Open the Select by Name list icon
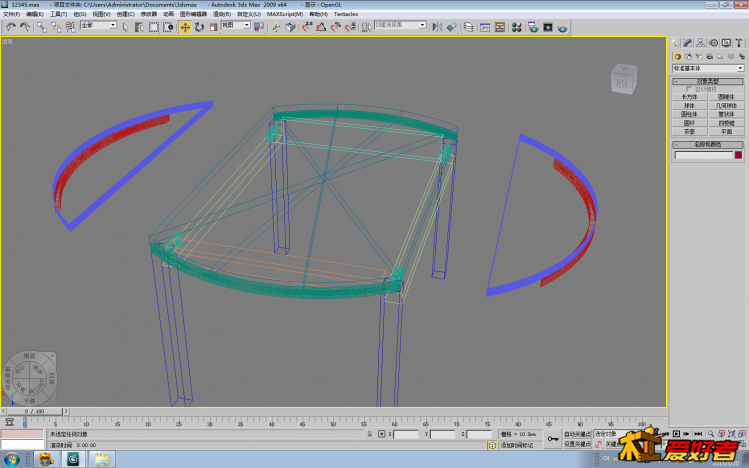Image resolution: width=749 pixels, height=468 pixels. (139, 27)
